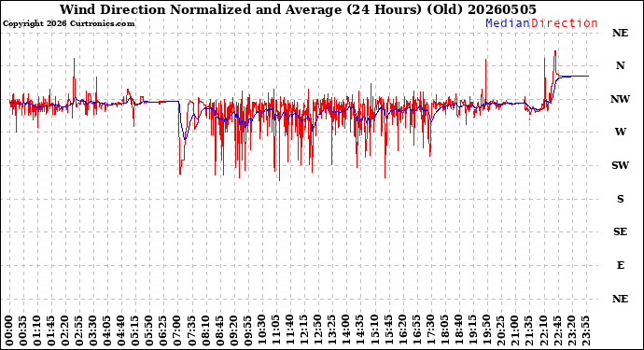Click the 01:10 time axis label
Image resolution: width=644 pixels, height=350 pixels.
click(x=37, y=330)
